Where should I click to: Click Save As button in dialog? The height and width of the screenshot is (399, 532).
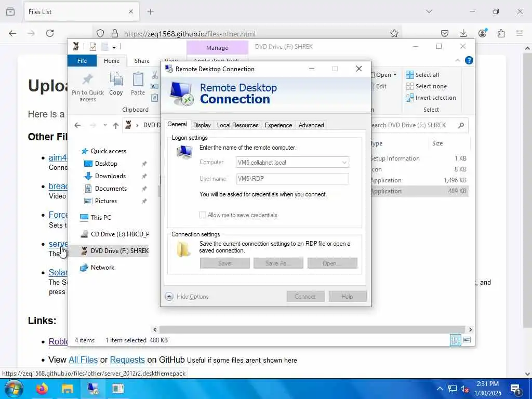(278, 263)
